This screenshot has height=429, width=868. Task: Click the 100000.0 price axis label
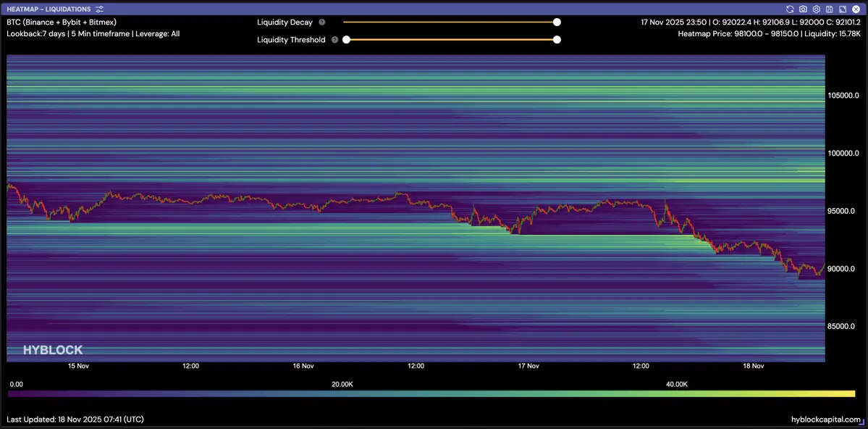tap(843, 154)
